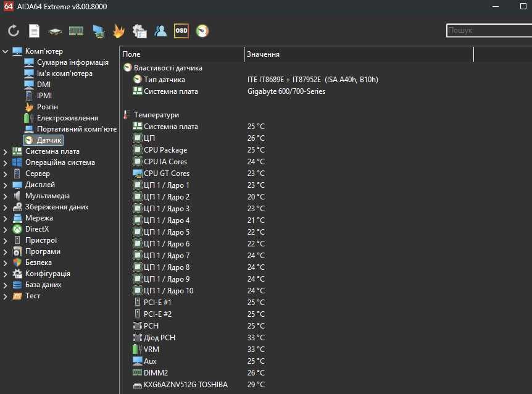Click the monitor diagnostics toolbar icon
This screenshot has width=532, height=394.
98,31
